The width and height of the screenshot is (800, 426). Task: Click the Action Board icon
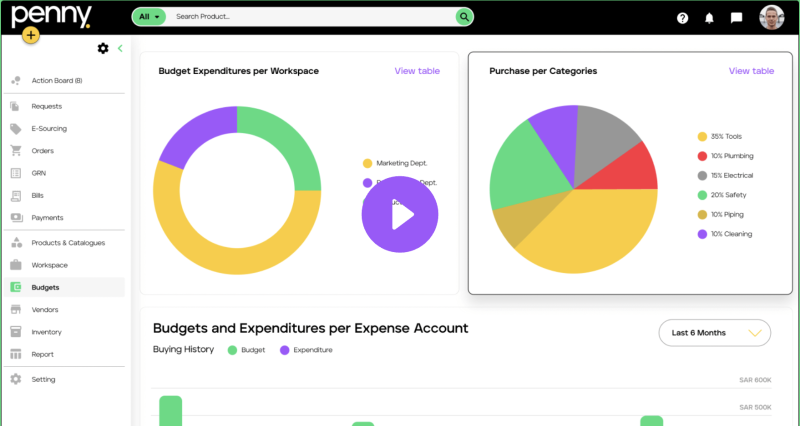point(16,81)
